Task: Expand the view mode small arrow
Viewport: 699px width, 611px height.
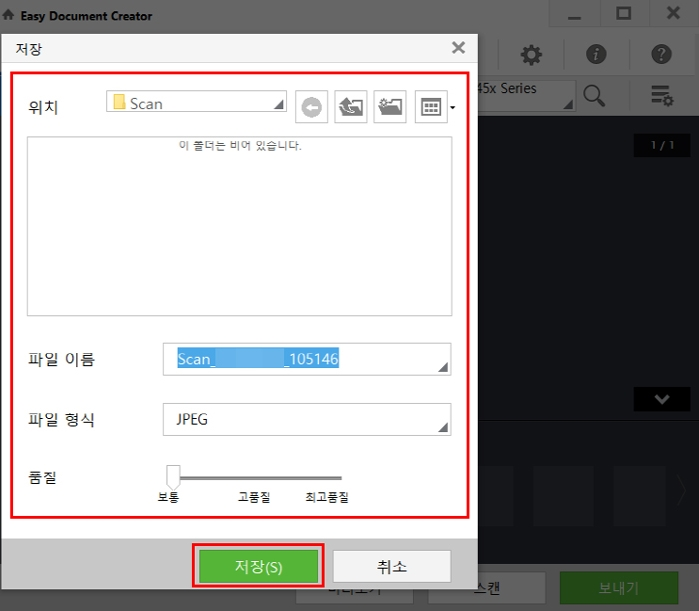Action: [453, 107]
